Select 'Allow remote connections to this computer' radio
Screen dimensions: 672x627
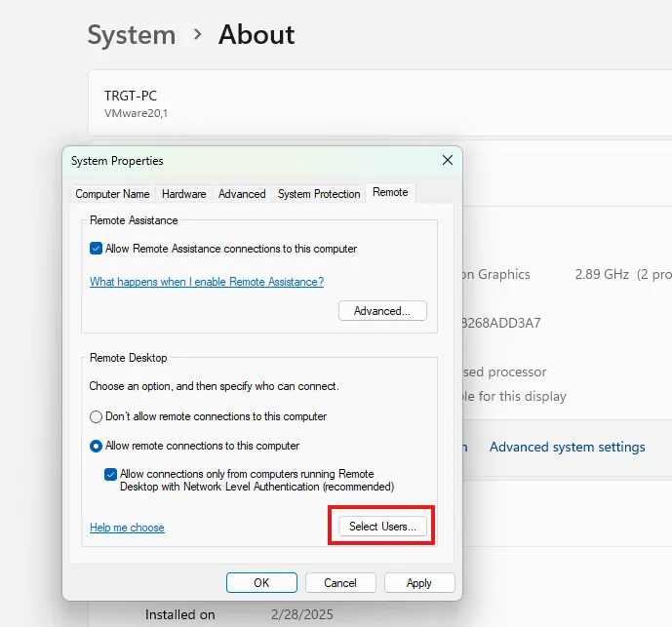click(96, 446)
